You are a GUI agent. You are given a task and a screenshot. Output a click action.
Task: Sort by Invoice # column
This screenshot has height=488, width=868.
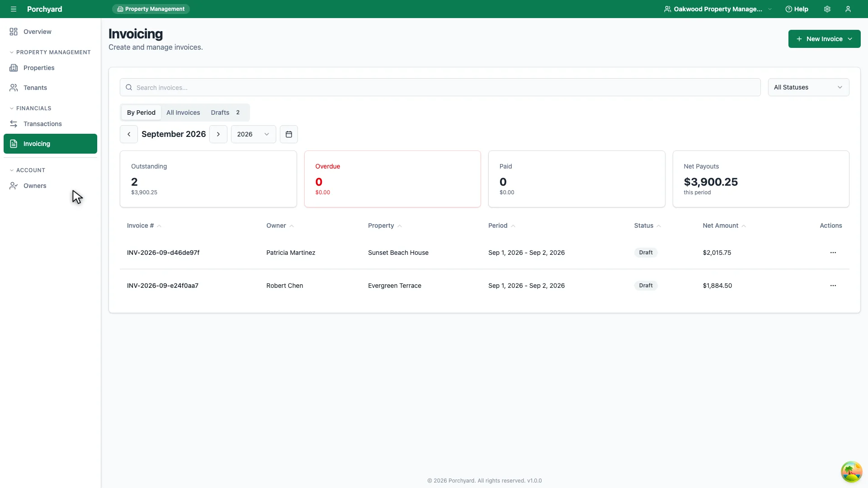(144, 225)
